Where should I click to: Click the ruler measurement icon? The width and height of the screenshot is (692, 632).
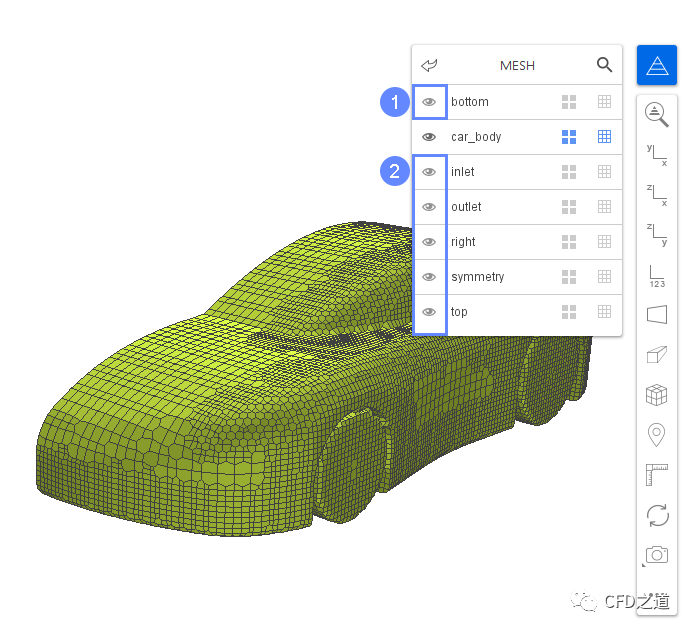pos(656,475)
